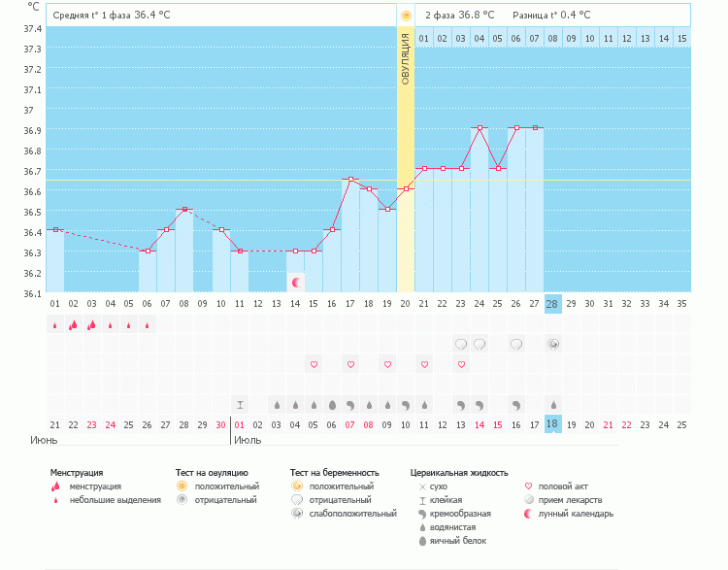Click the lunar calendar moon icon on day 14
Screen dimensions: 728x570
(x=296, y=283)
